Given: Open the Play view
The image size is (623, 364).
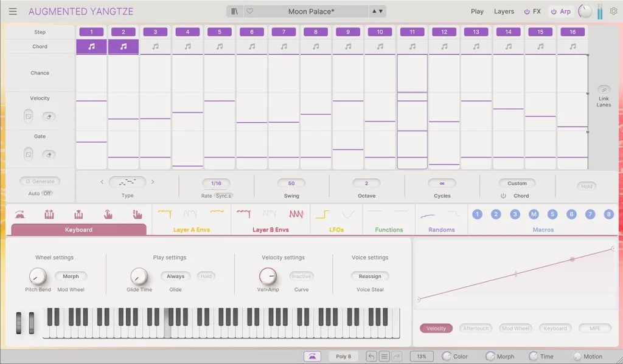Looking at the screenshot, I should click(x=477, y=11).
